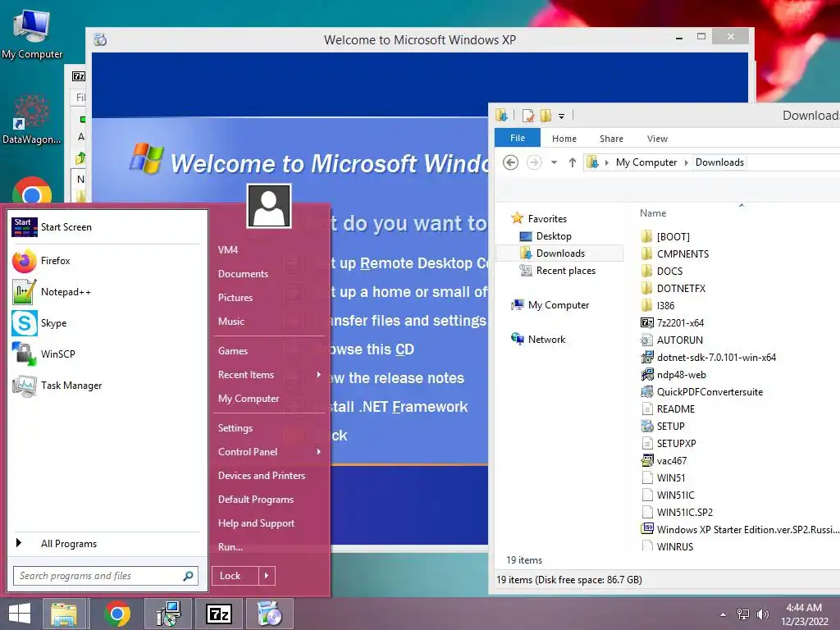Click the Windows Start button on the taskbar
This screenshot has width=840, height=630.
(x=20, y=614)
